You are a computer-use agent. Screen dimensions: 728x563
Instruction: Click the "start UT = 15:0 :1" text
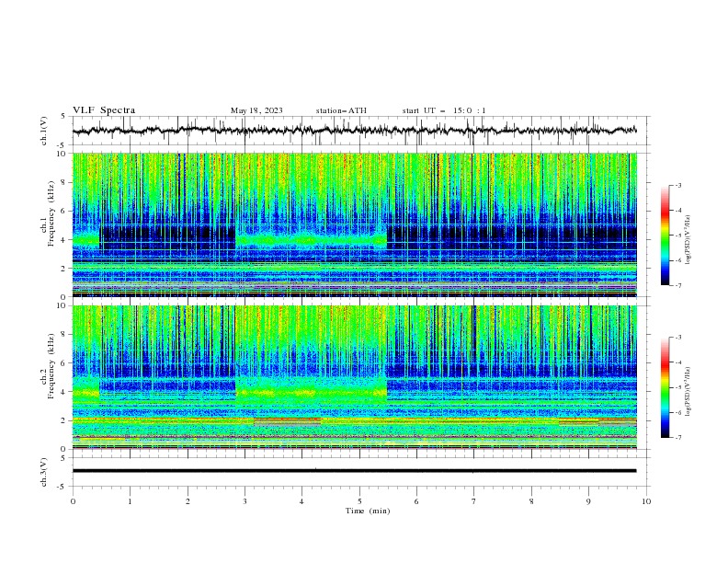tap(444, 110)
